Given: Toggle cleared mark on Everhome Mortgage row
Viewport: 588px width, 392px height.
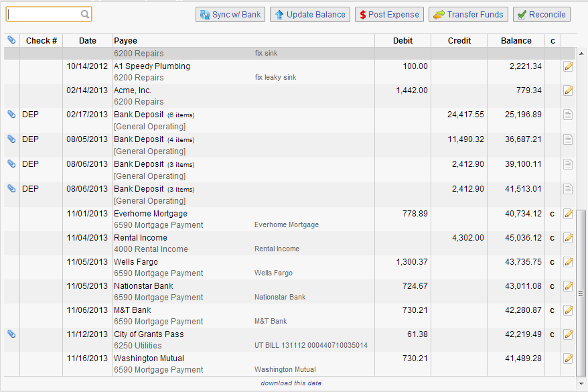Looking at the screenshot, I should tap(553, 214).
